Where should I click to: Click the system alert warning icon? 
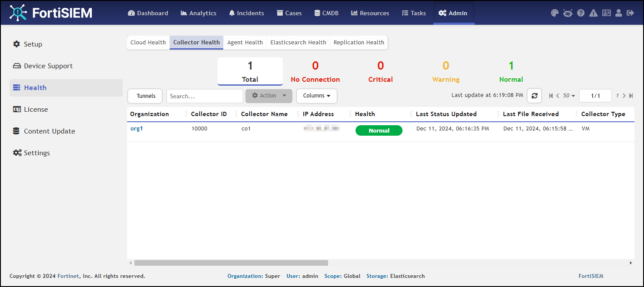point(594,13)
